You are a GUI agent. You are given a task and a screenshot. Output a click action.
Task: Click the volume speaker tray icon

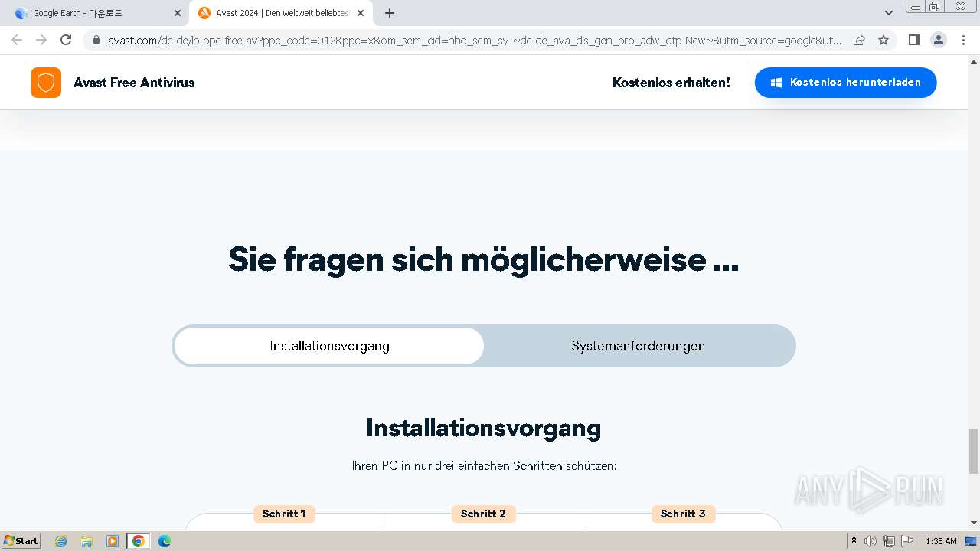871,541
